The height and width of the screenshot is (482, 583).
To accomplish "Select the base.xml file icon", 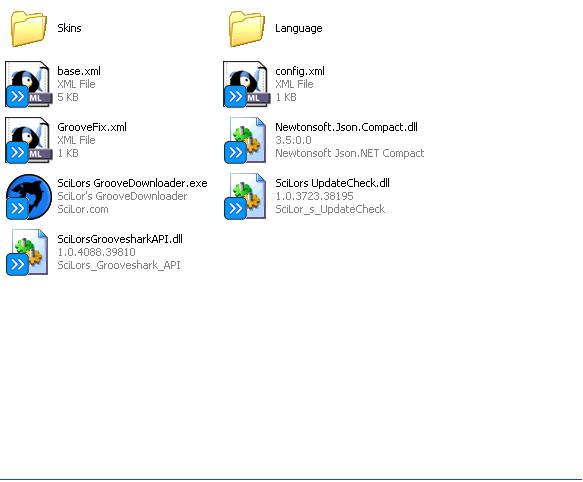I will pyautogui.click(x=28, y=84).
